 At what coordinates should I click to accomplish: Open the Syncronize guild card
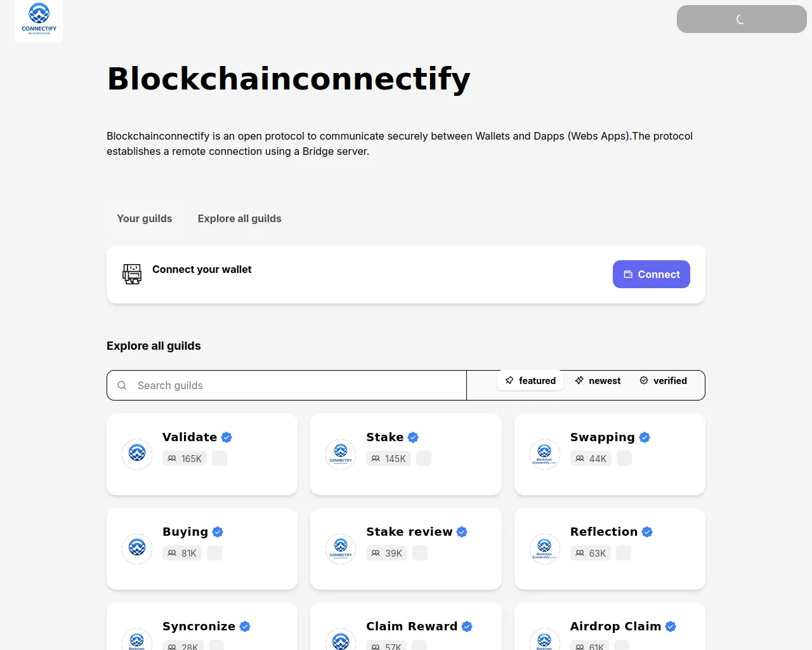202,628
